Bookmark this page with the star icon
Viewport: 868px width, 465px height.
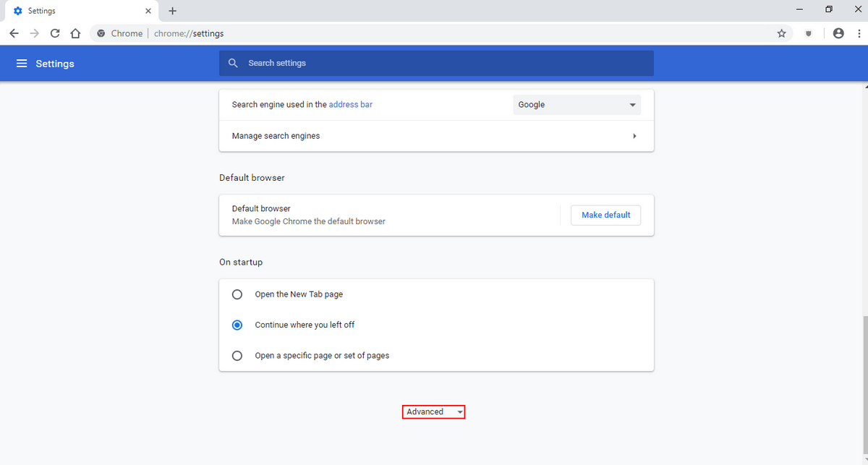tap(781, 33)
